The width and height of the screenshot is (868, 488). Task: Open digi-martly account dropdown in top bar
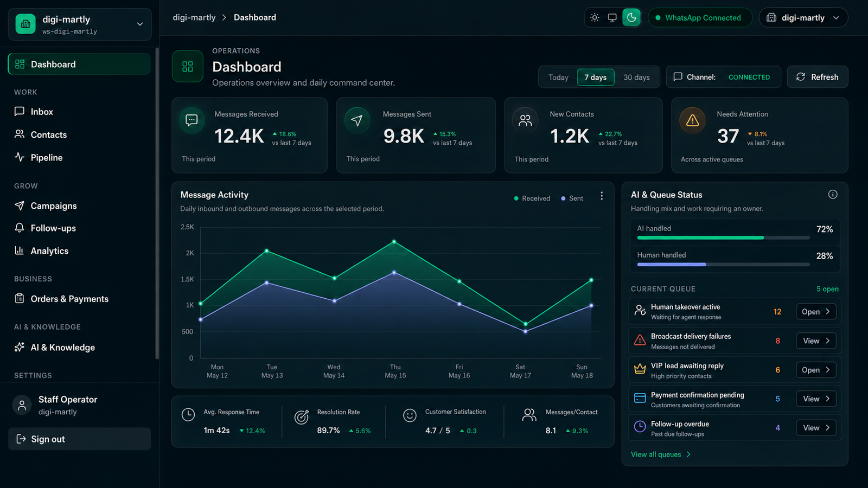[803, 17]
